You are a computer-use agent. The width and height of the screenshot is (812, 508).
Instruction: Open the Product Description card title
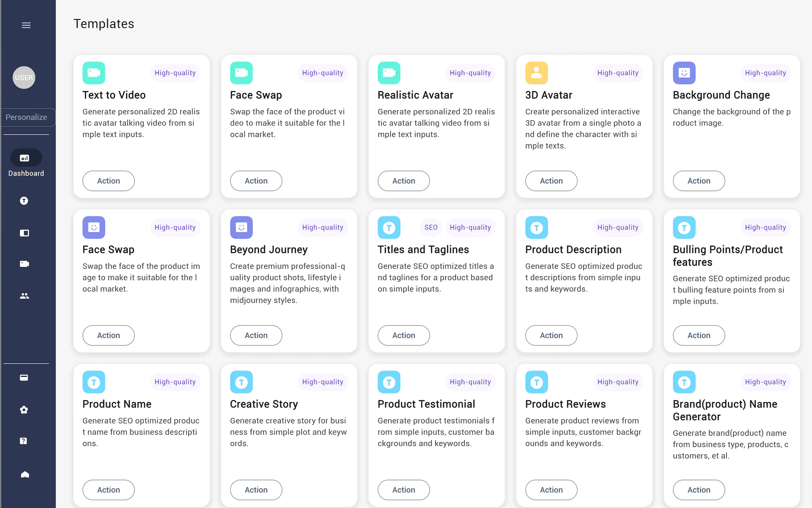pos(573,250)
